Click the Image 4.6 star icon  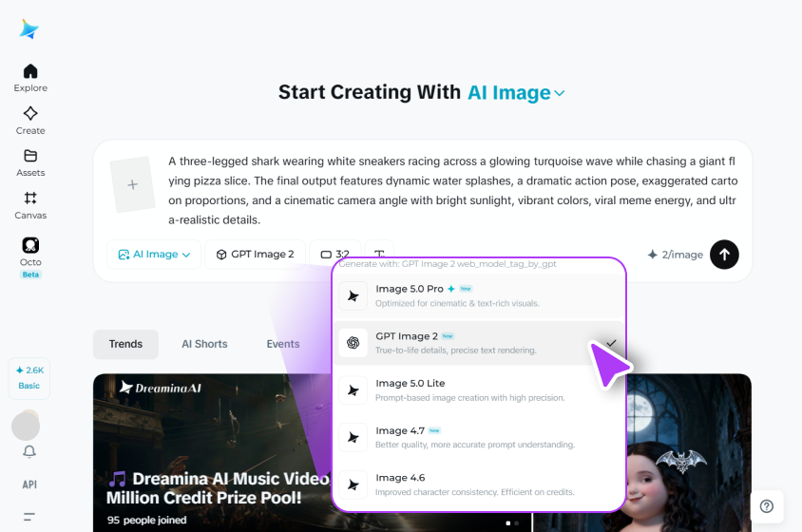[x=353, y=484]
